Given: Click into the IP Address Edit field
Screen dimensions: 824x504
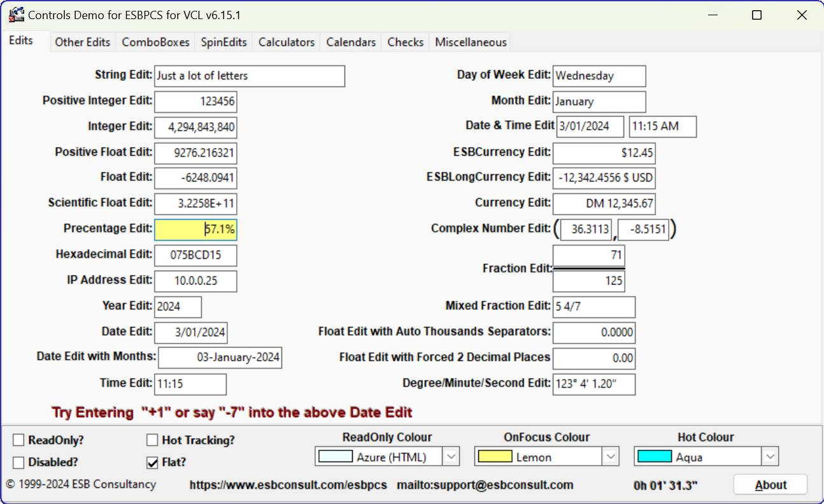Looking at the screenshot, I should (x=196, y=281).
